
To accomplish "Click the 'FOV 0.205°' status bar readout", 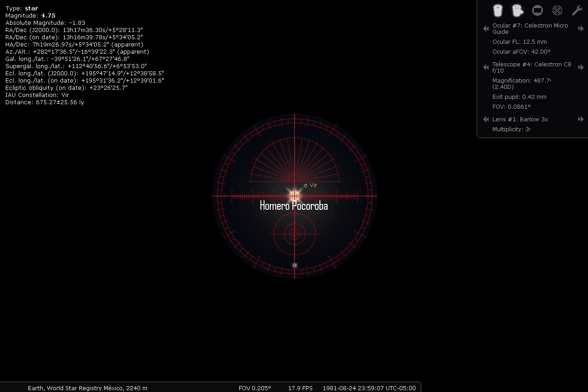I will [x=255, y=388].
